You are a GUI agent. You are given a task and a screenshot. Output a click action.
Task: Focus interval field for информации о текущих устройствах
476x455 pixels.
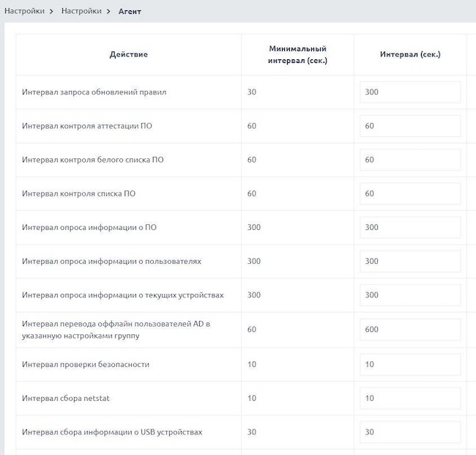pos(410,295)
